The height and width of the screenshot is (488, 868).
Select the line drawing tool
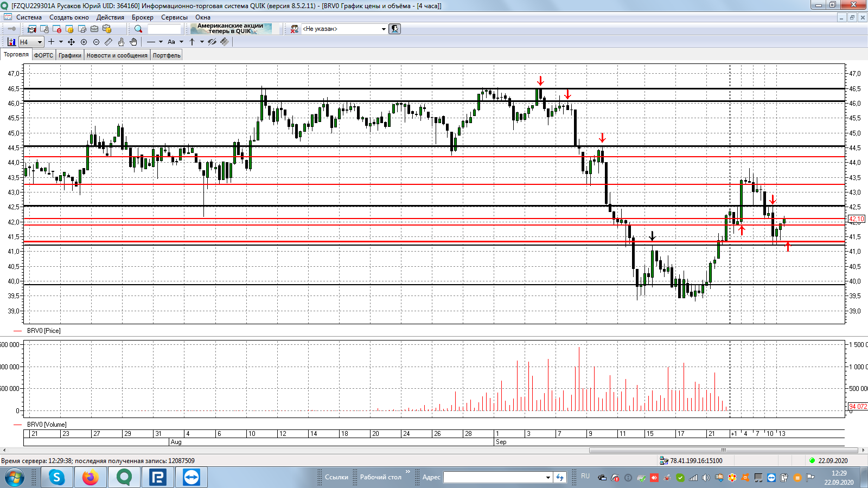tap(151, 42)
